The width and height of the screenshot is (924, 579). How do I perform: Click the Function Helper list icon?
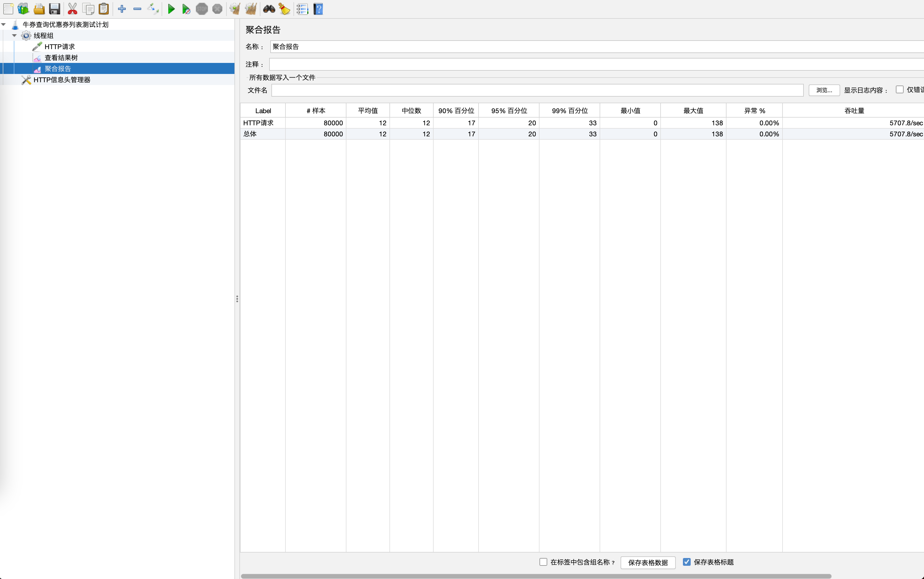point(302,9)
